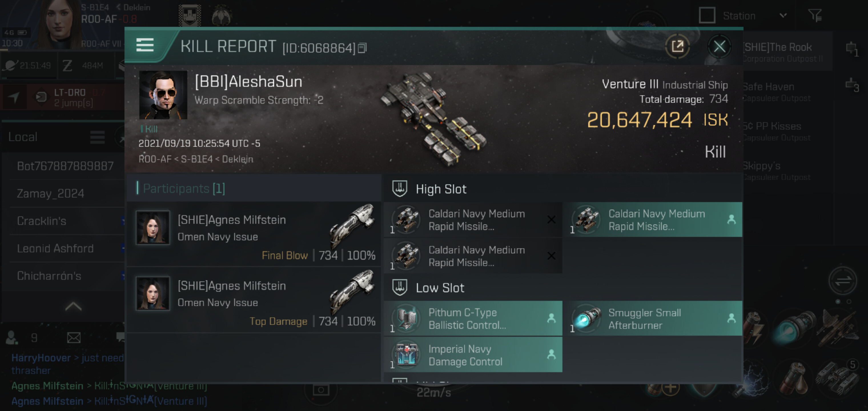The image size is (868, 411).
Task: Select Zamay_2024 in Local list
Action: 51,194
